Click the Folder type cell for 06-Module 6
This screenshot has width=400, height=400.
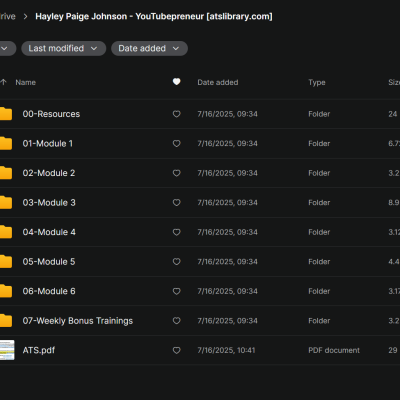click(x=319, y=291)
